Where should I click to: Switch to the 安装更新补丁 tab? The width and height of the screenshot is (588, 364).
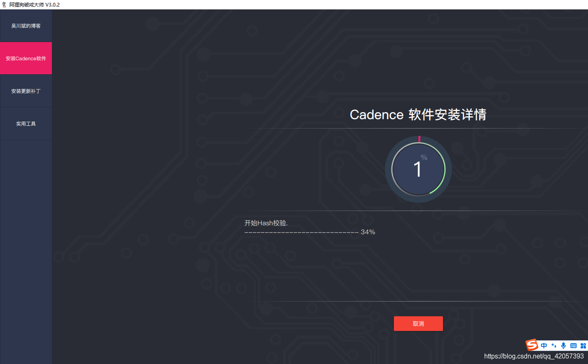tap(26, 91)
